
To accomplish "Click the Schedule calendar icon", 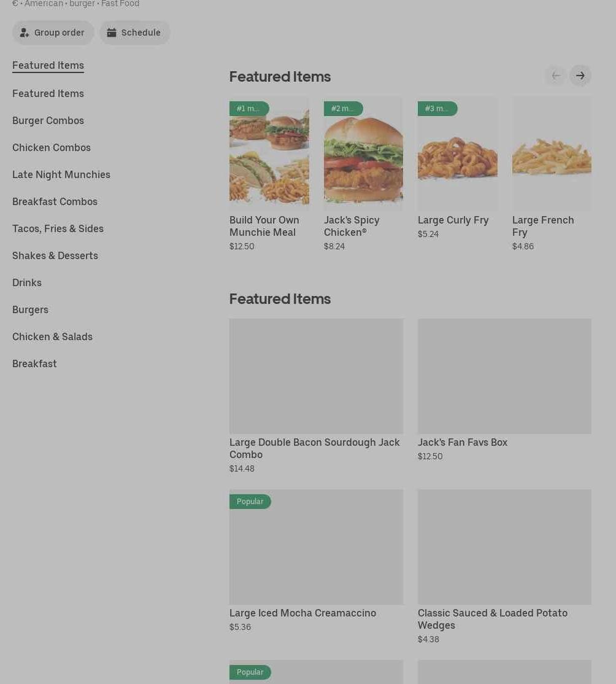I will click(112, 33).
